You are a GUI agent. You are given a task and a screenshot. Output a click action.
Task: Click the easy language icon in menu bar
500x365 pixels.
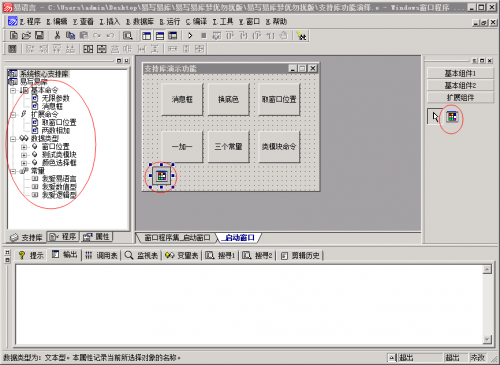pos(12,22)
